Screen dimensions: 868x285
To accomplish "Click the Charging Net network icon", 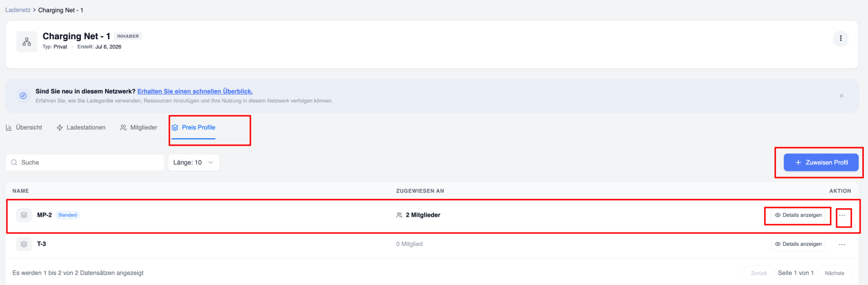I will tap(26, 42).
